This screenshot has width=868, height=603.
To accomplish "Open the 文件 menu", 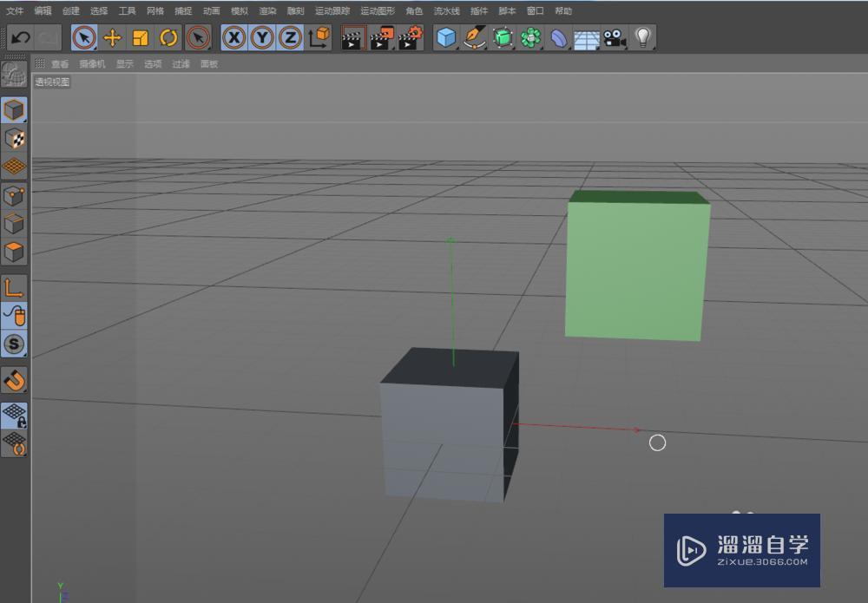I will (x=15, y=10).
